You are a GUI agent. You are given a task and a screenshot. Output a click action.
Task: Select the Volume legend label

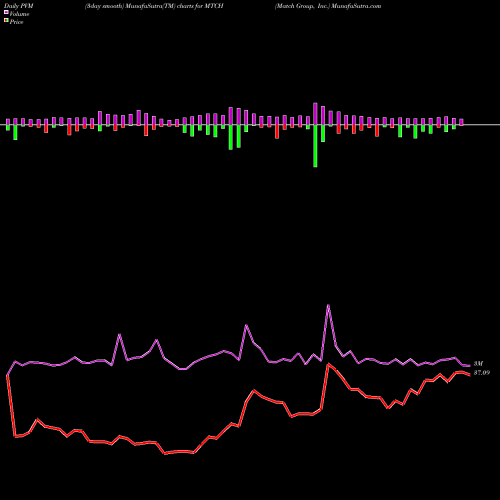[19, 14]
